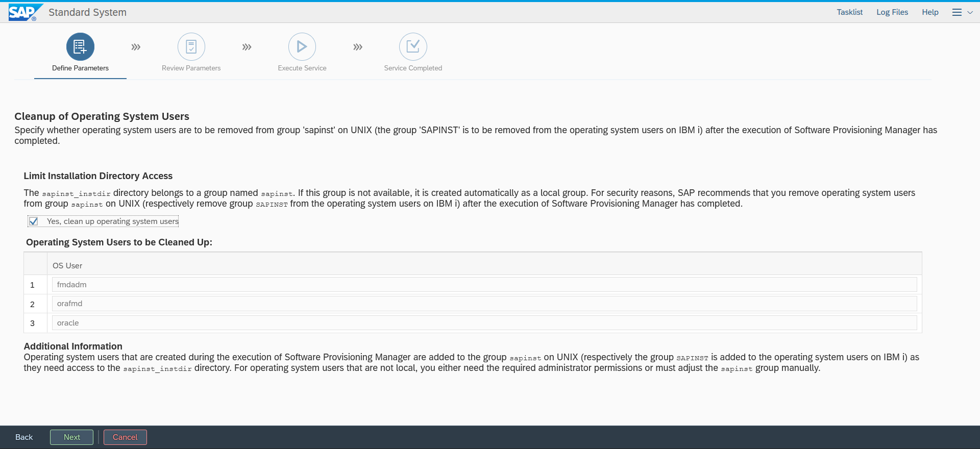Click 'Operating System Users to be Cleaned Up:' label
The image size is (980, 449).
[119, 242]
